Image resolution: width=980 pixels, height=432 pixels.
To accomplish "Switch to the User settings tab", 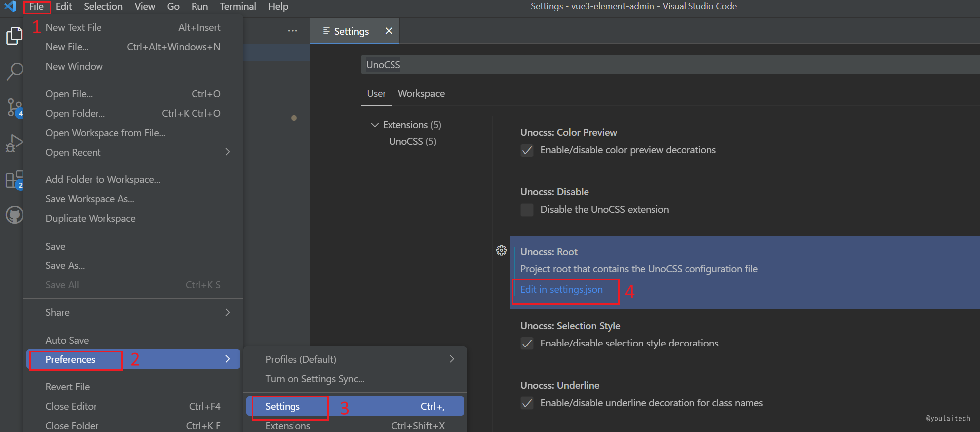I will coord(376,94).
